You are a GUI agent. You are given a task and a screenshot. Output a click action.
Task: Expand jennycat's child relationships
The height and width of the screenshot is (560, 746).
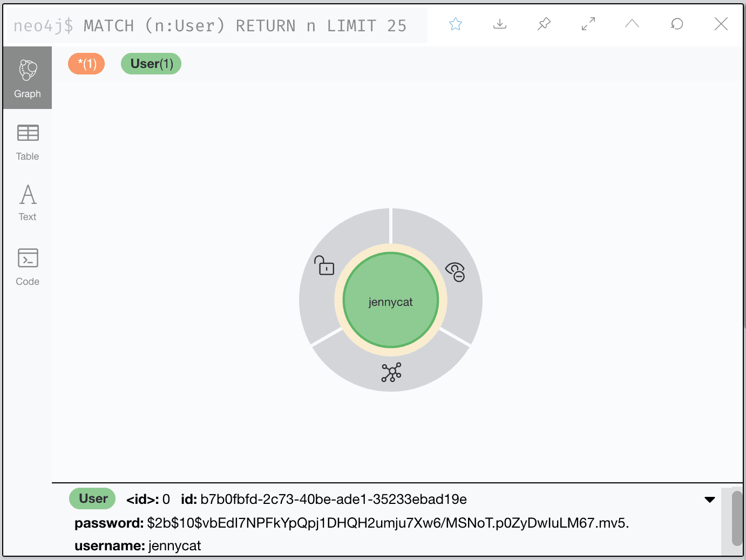pos(391,372)
